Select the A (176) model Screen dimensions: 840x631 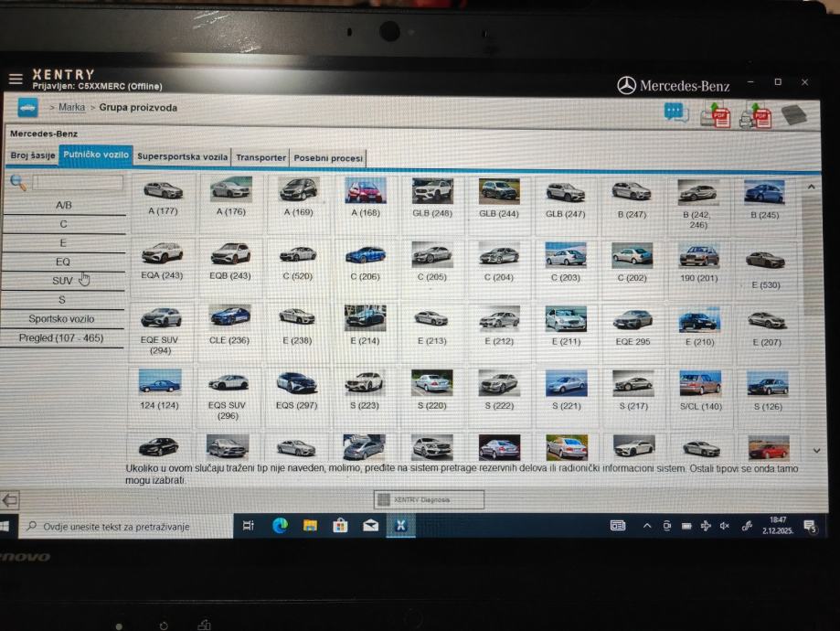231,198
